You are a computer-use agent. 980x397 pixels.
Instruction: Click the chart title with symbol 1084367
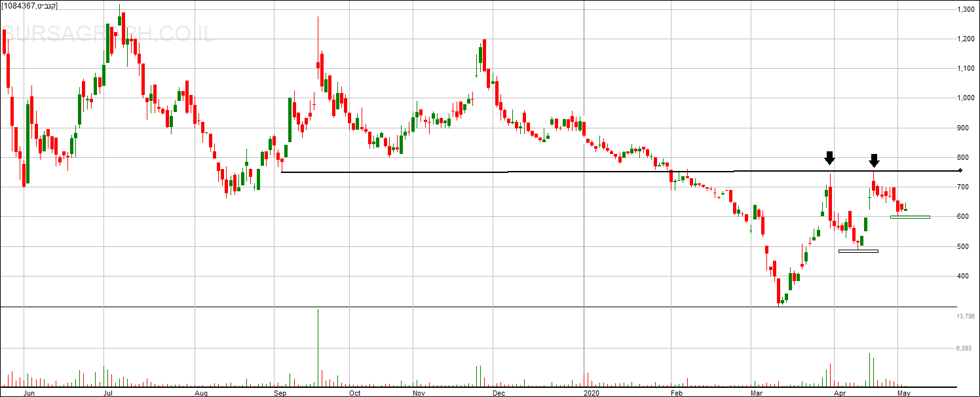pyautogui.click(x=29, y=5)
